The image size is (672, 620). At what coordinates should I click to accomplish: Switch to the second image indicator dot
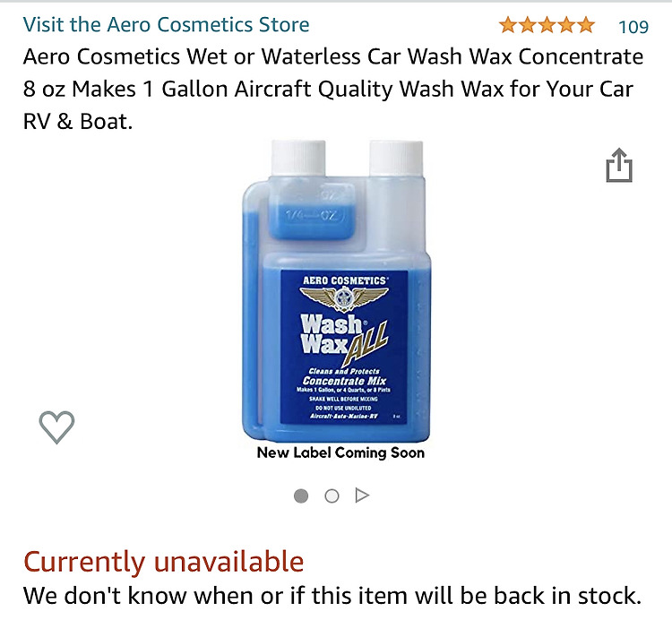(332, 496)
